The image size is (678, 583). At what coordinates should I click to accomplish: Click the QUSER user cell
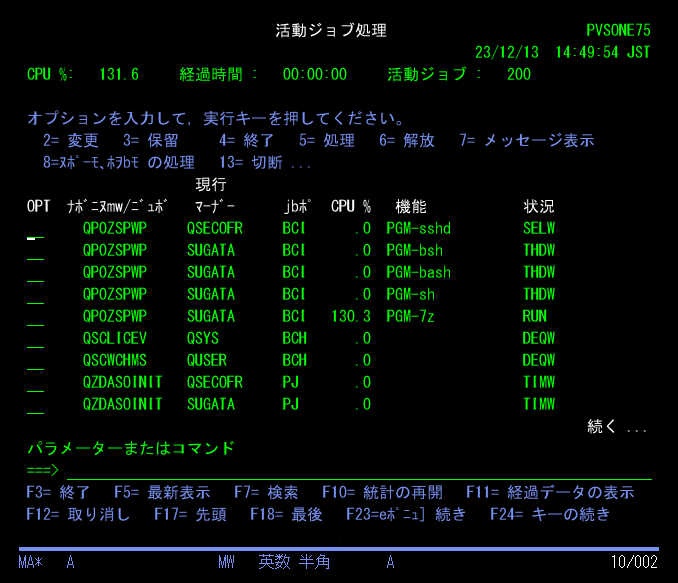click(x=207, y=361)
